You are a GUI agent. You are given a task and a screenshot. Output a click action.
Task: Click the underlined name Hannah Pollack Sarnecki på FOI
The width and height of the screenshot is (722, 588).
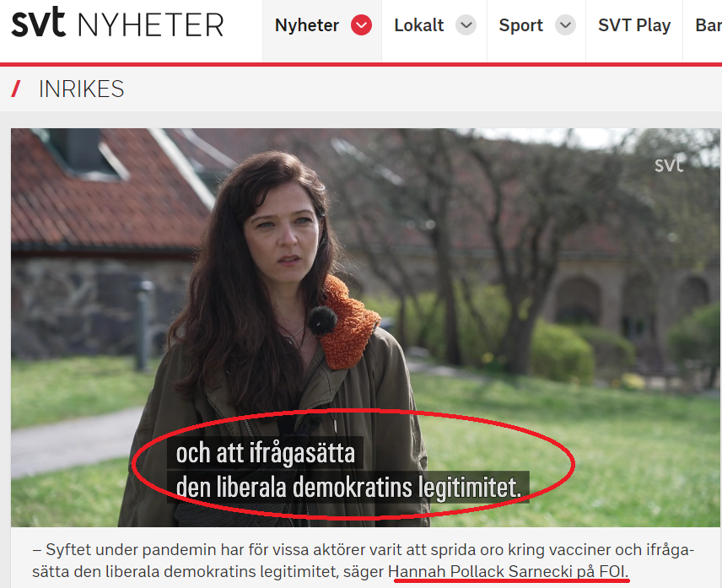(x=509, y=571)
